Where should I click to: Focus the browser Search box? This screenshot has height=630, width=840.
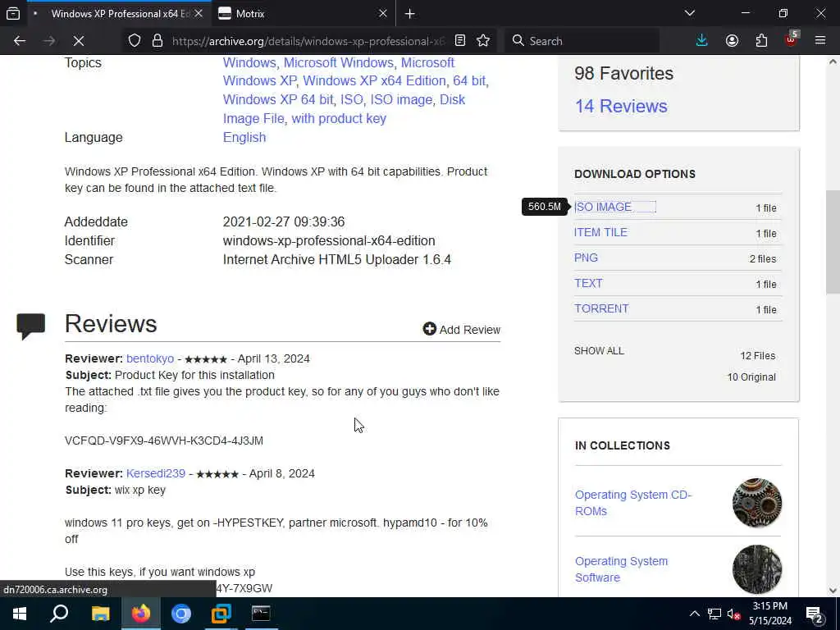pos(582,41)
